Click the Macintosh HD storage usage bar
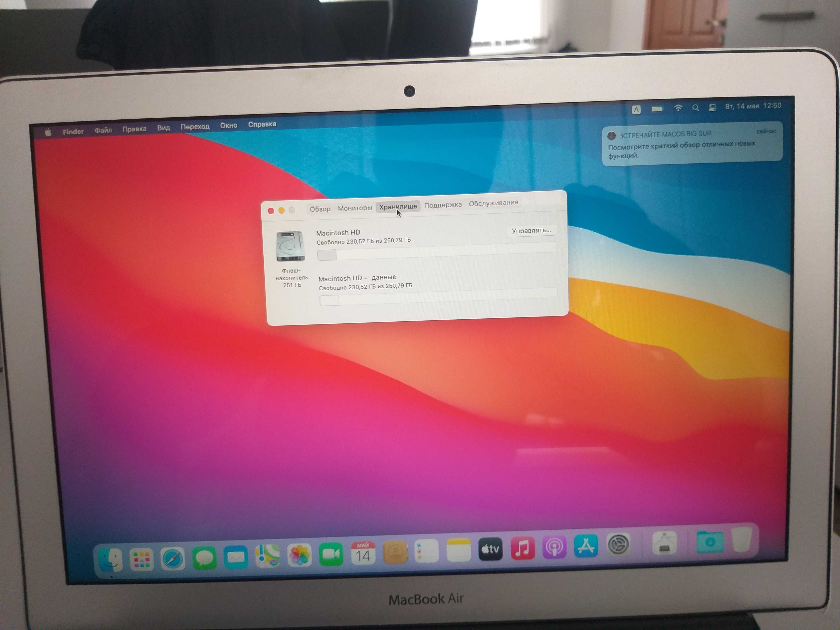This screenshot has width=840, height=630. [437, 252]
